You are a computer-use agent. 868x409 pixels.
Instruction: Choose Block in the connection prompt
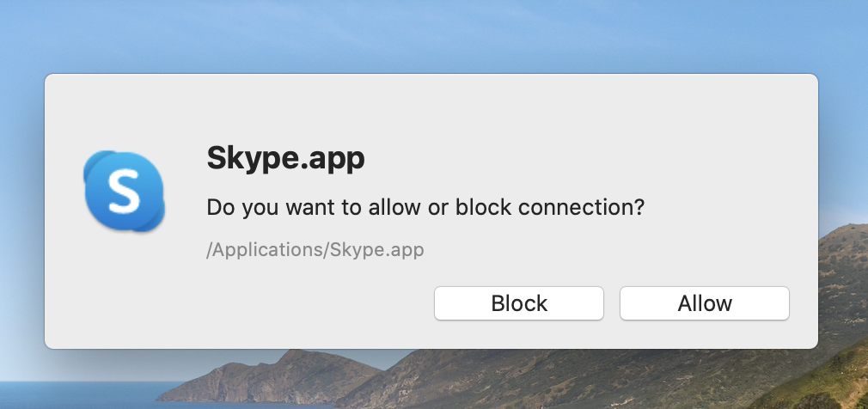point(519,303)
